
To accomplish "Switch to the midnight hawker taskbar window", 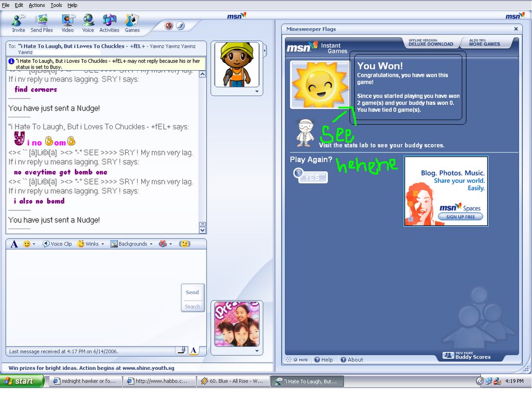I will (85, 381).
